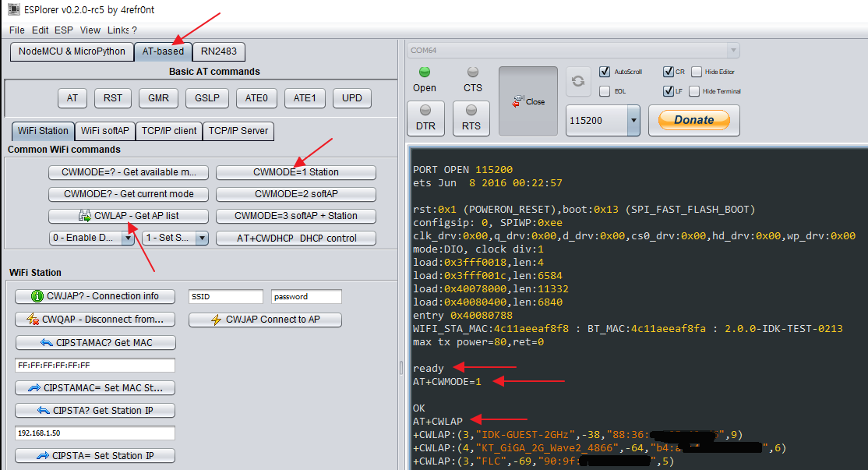Enable the EOL checkbox
The height and width of the screenshot is (470, 868).
click(605, 91)
